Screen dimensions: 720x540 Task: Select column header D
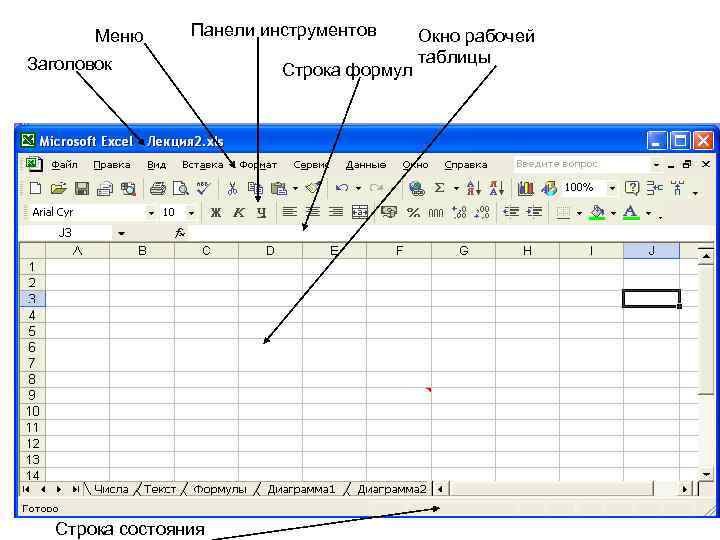(x=270, y=251)
